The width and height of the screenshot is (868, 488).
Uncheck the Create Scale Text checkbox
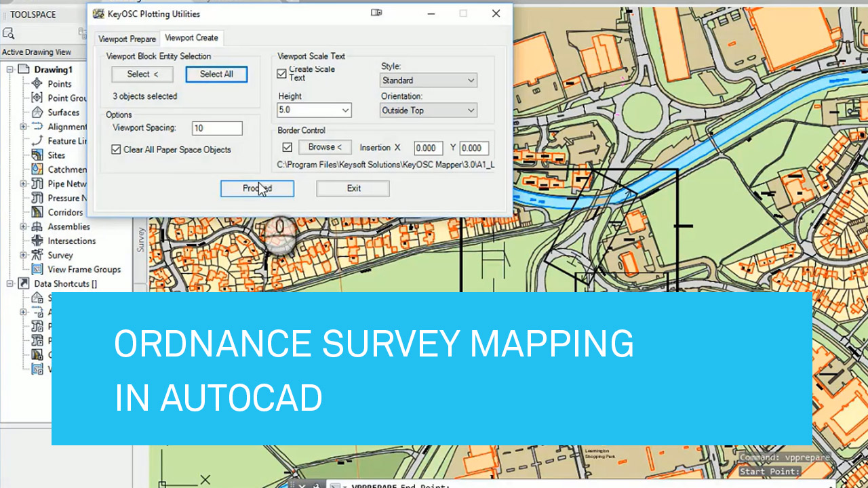point(281,74)
